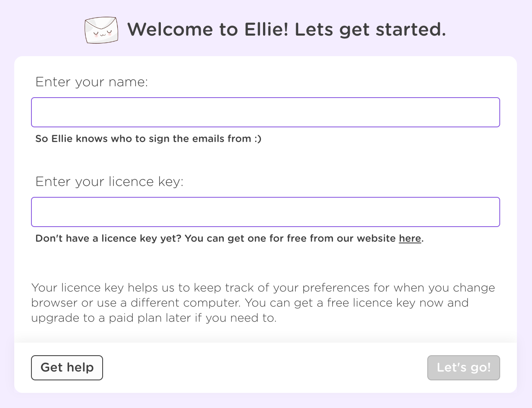The image size is (532, 408).
Task: Click the Let's go! button
Action: pos(463,368)
